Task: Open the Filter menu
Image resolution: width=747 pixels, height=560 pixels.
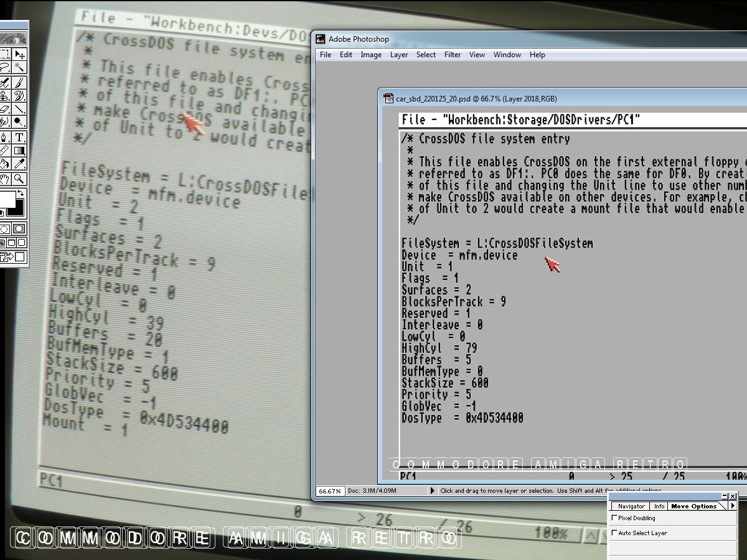Action: point(453,55)
